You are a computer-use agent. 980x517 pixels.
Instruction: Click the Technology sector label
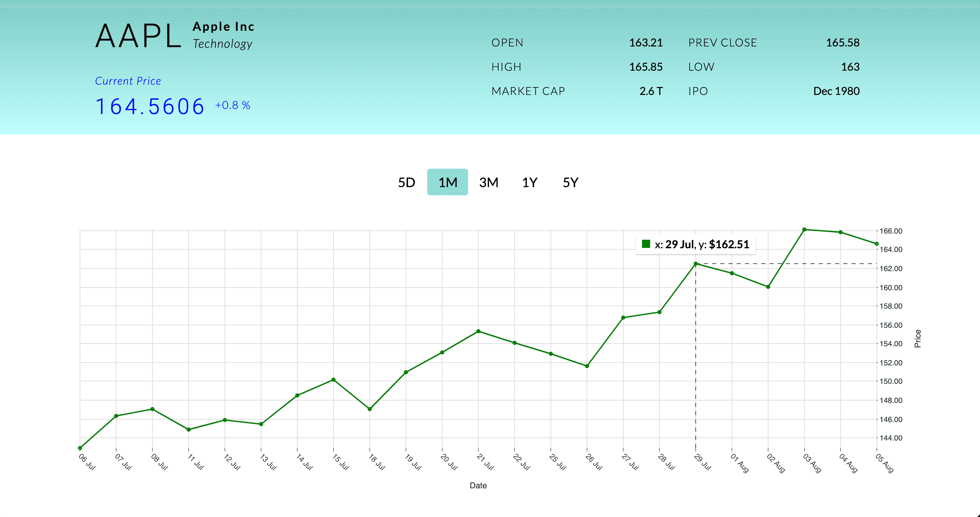222,44
